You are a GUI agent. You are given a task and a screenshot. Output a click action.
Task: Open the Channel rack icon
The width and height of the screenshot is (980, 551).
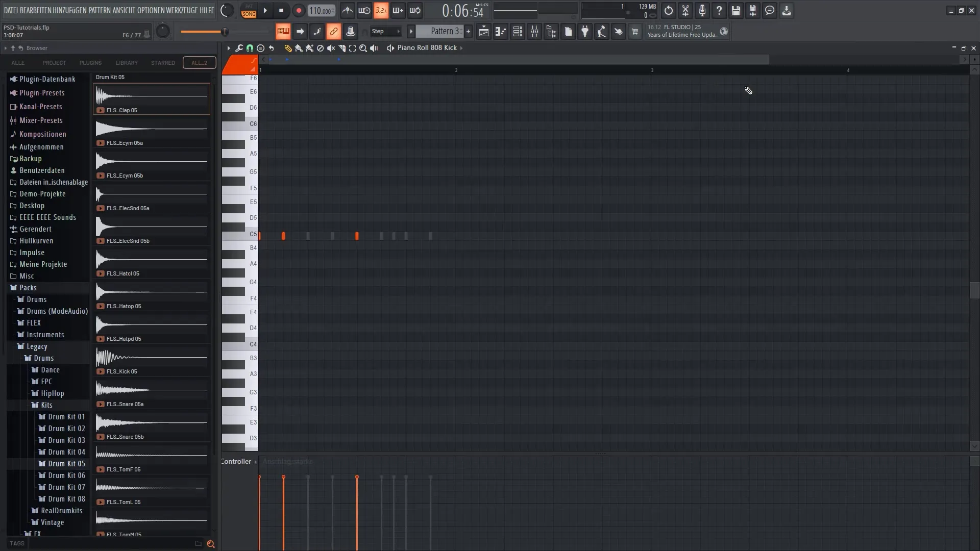pyautogui.click(x=518, y=32)
